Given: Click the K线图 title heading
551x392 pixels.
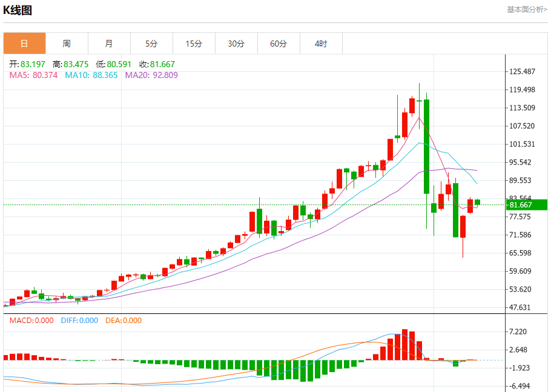Looking at the screenshot, I should tap(18, 10).
